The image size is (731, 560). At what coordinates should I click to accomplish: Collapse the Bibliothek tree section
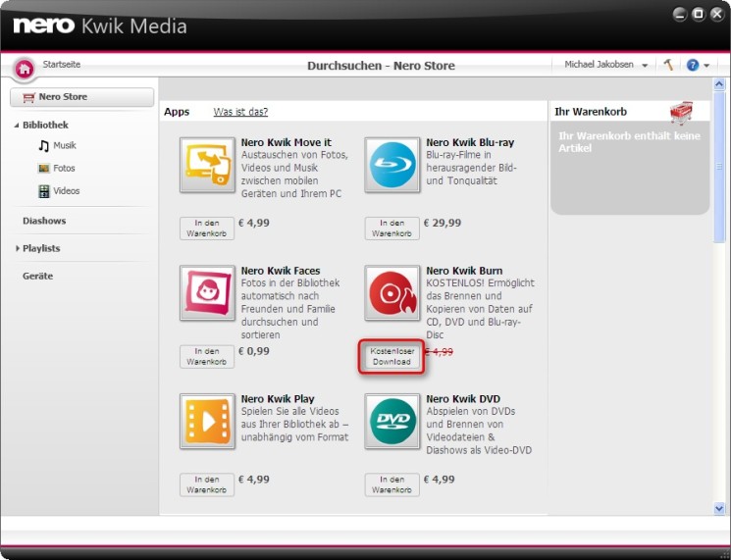click(17, 126)
